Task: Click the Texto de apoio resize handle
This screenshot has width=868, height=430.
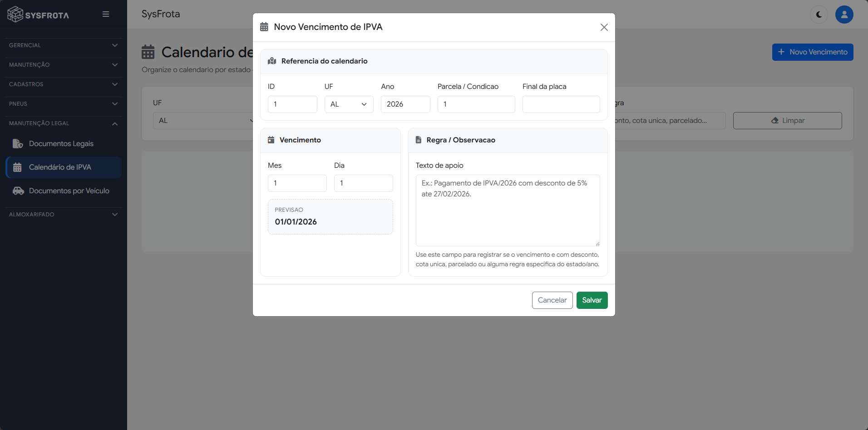Action: [597, 244]
